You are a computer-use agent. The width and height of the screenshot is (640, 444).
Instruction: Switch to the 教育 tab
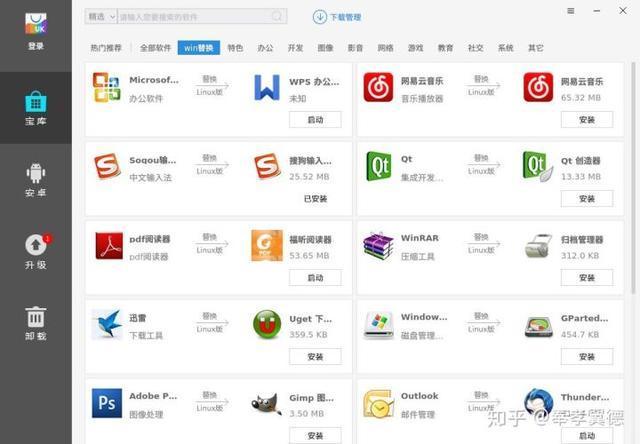445,48
